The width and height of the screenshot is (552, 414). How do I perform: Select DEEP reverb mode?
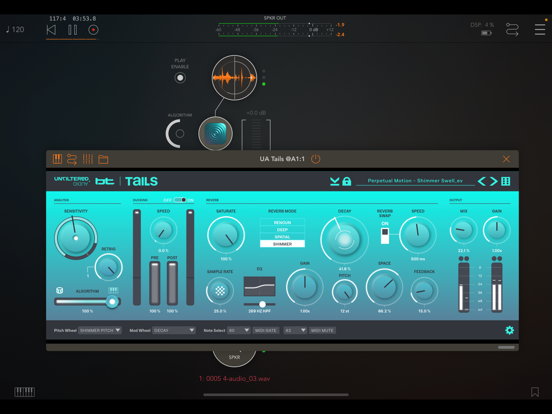(282, 230)
